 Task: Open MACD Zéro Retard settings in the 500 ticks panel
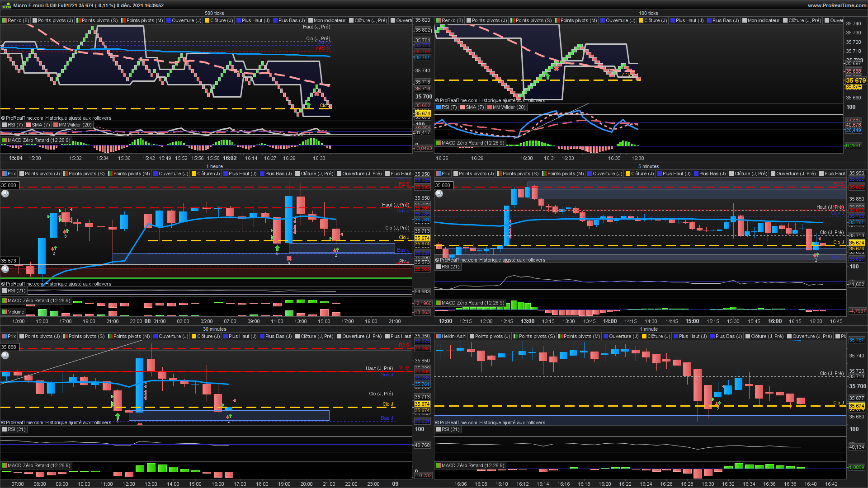pos(39,140)
